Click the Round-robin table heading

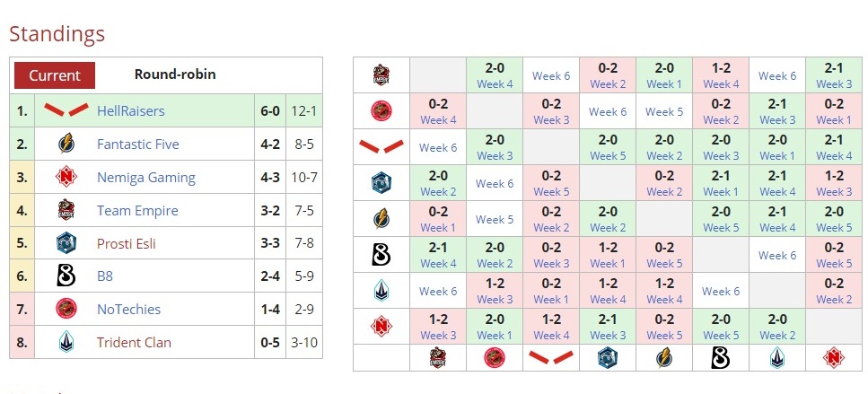(175, 75)
